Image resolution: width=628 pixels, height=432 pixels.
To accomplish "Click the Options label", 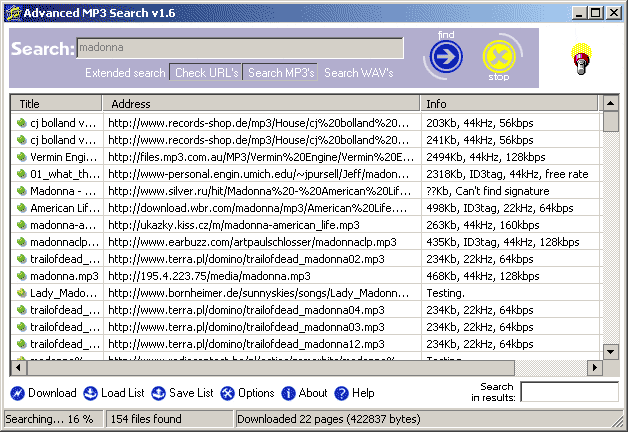I will tap(256, 393).
